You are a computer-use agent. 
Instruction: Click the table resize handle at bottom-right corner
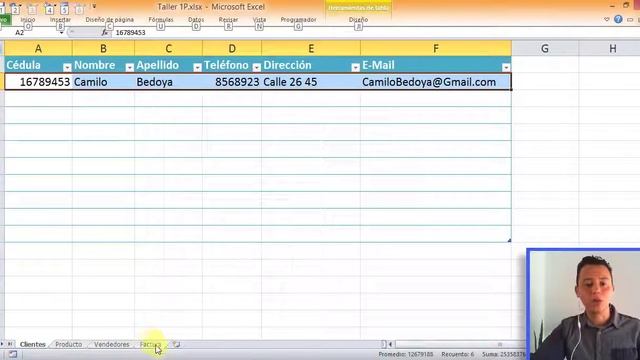pos(509,240)
